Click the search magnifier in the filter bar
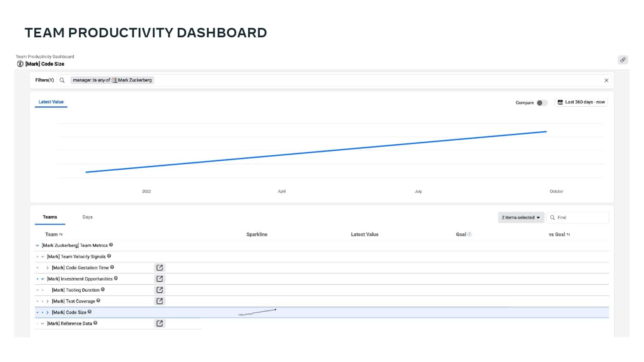 [62, 80]
